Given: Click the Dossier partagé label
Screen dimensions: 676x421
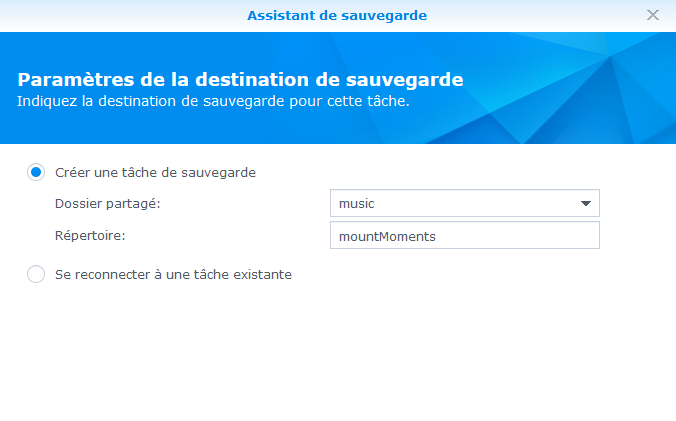Looking at the screenshot, I should tap(107, 204).
